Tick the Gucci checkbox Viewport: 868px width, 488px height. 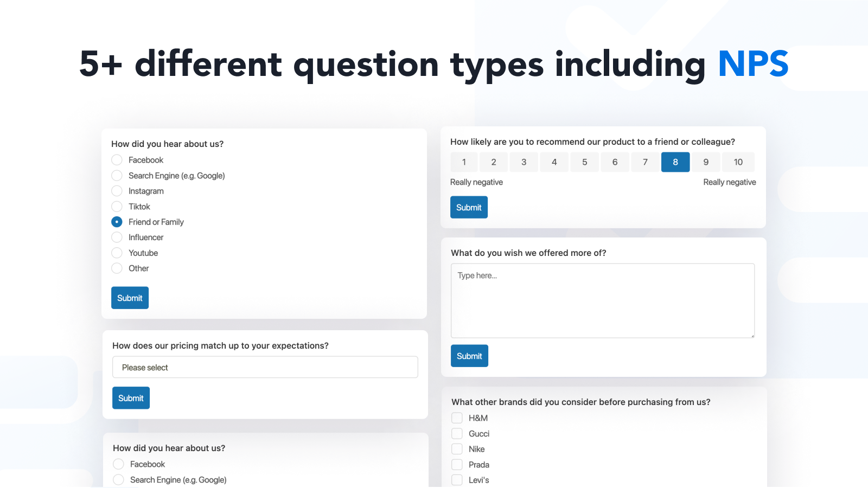point(457,434)
